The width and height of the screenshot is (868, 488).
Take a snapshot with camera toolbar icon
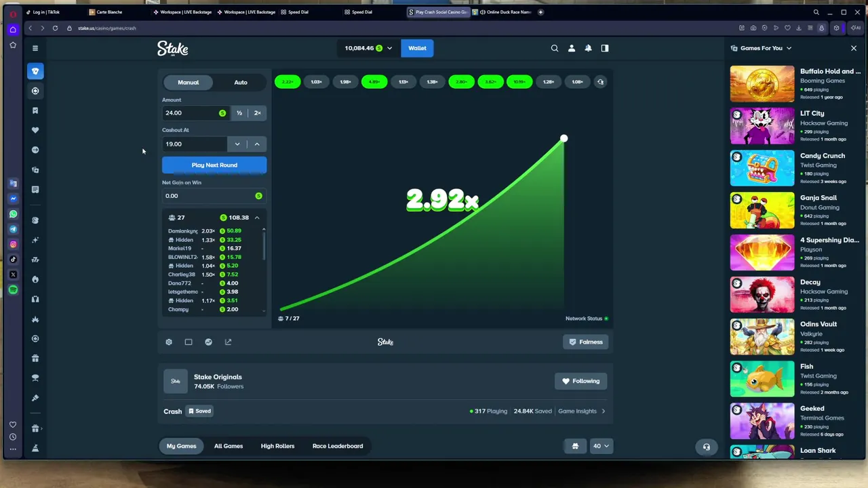tap(753, 28)
